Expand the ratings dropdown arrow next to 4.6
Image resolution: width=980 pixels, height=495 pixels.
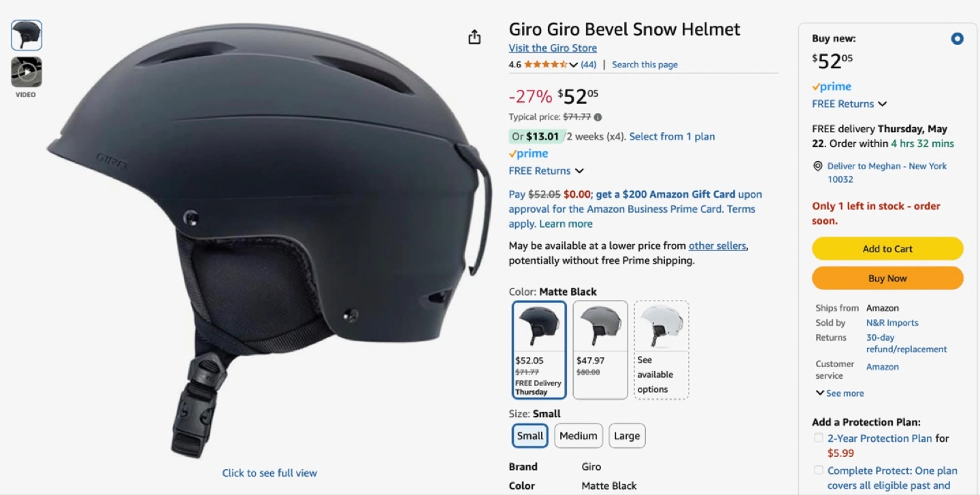tap(573, 65)
